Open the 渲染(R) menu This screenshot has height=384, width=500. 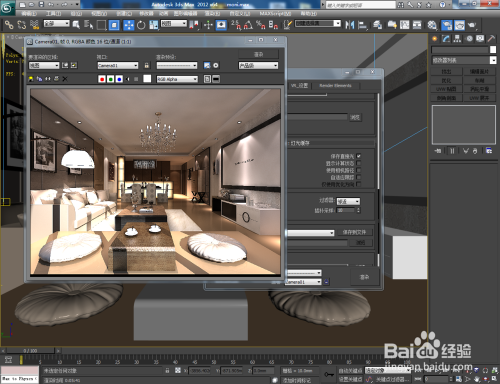point(212,14)
